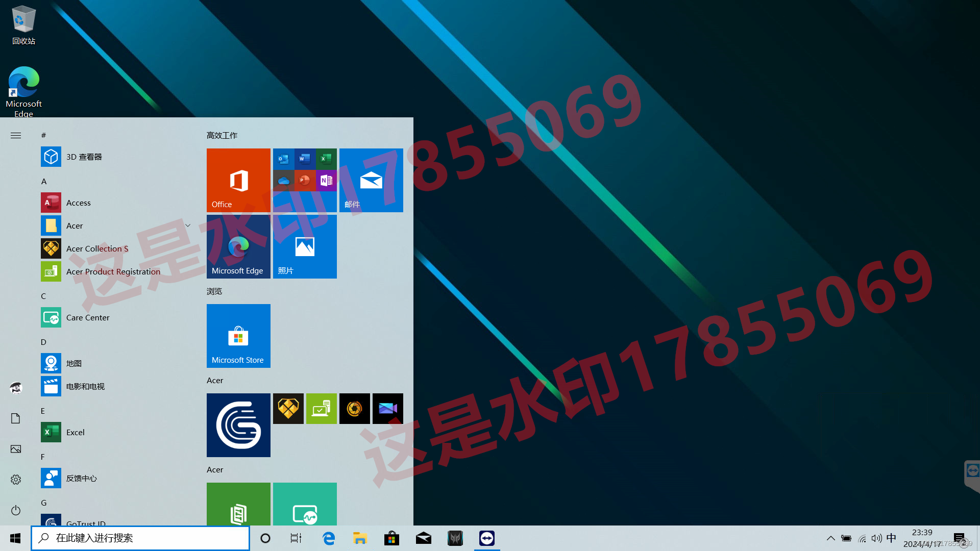Open the 照片 photos tile

305,246
